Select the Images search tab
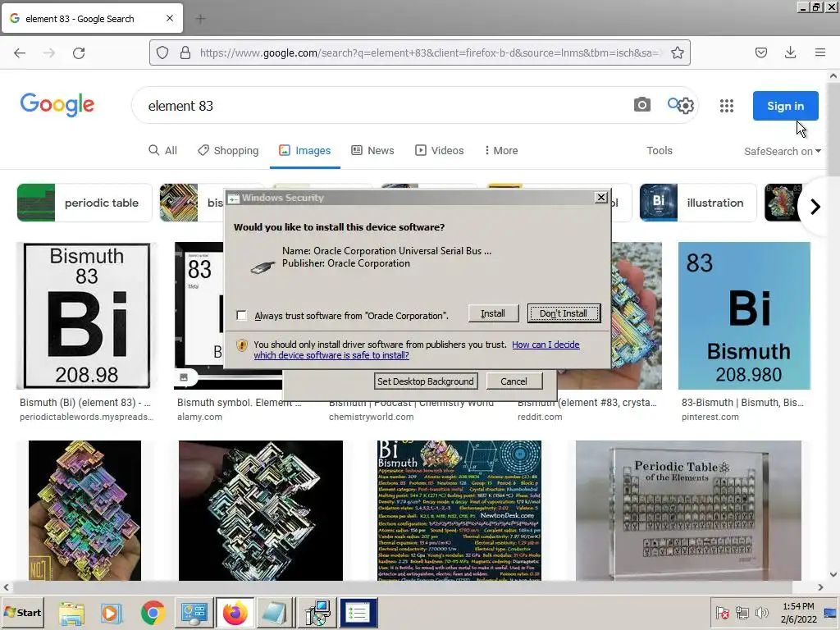This screenshot has height=630, width=840. coord(305,151)
